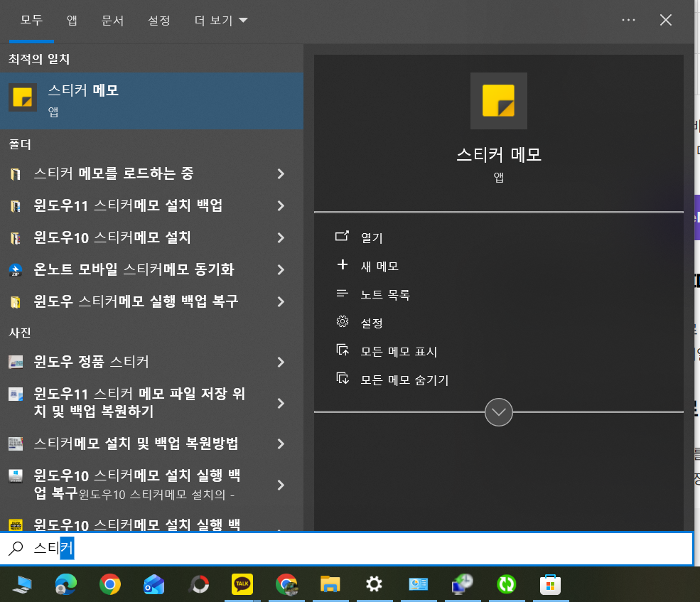Image resolution: width=700 pixels, height=602 pixels.
Task: Click the folder icon for 윈도우10 스티커메모 설치
Action: coord(16,238)
